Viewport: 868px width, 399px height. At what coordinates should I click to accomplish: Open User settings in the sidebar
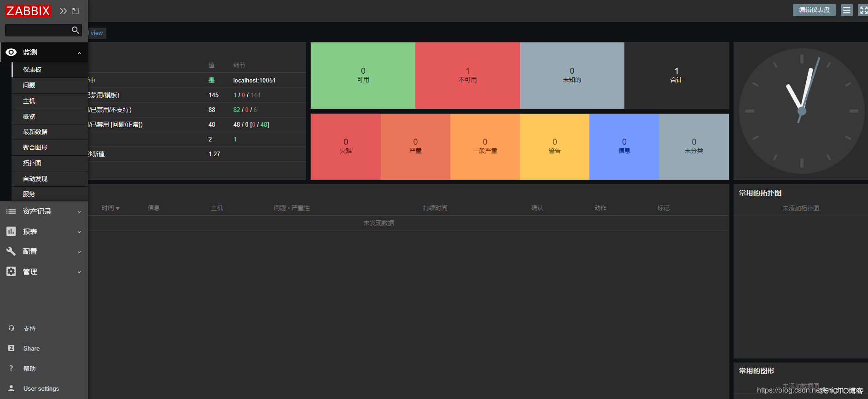click(41, 388)
